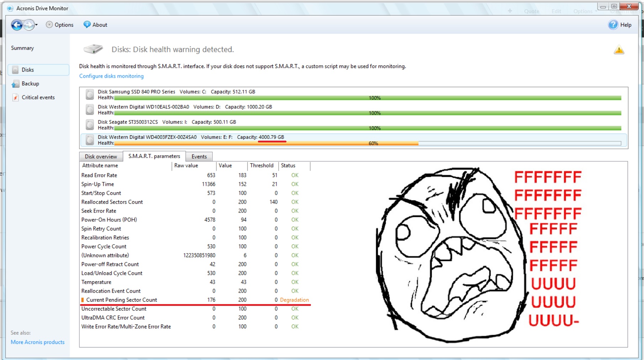This screenshot has height=360, width=644.
Task: Switch to the Events tab
Action: coord(199,157)
